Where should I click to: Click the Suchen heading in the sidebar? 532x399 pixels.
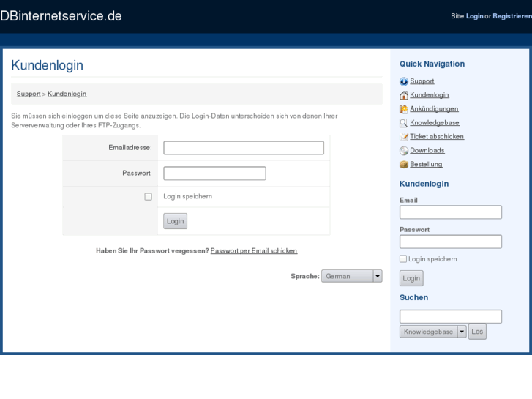tap(413, 297)
